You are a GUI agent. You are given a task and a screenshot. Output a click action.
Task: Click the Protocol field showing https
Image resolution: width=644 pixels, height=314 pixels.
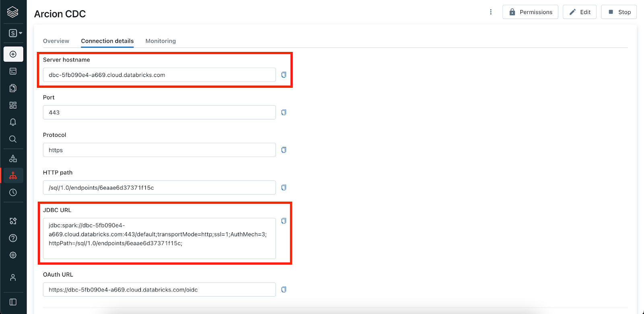(x=159, y=150)
